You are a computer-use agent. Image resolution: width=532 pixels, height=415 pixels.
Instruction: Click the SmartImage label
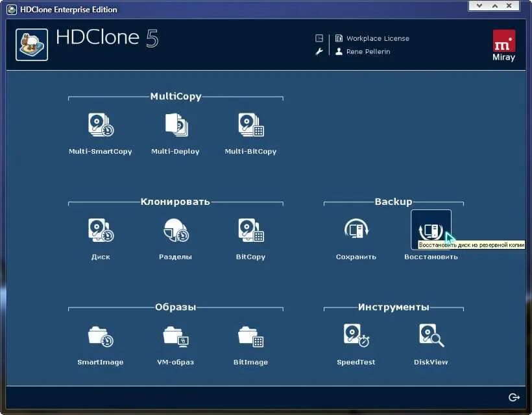tap(101, 362)
